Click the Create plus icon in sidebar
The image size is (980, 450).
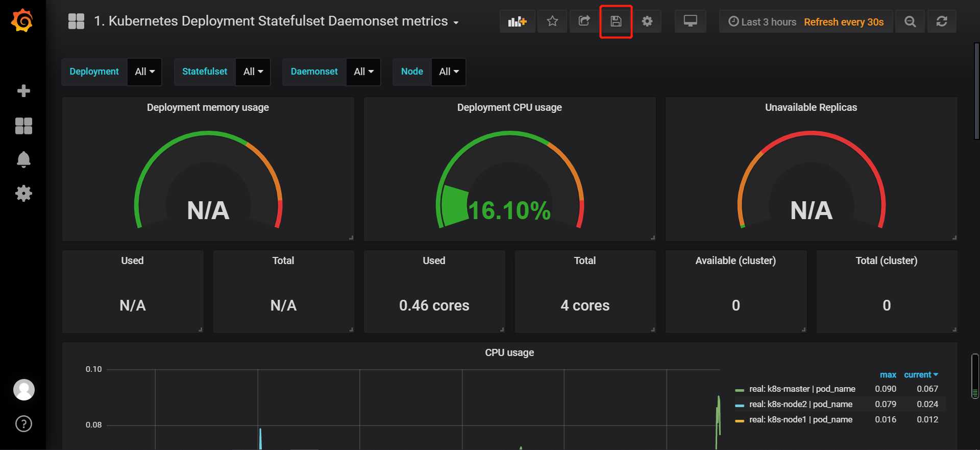tap(23, 91)
